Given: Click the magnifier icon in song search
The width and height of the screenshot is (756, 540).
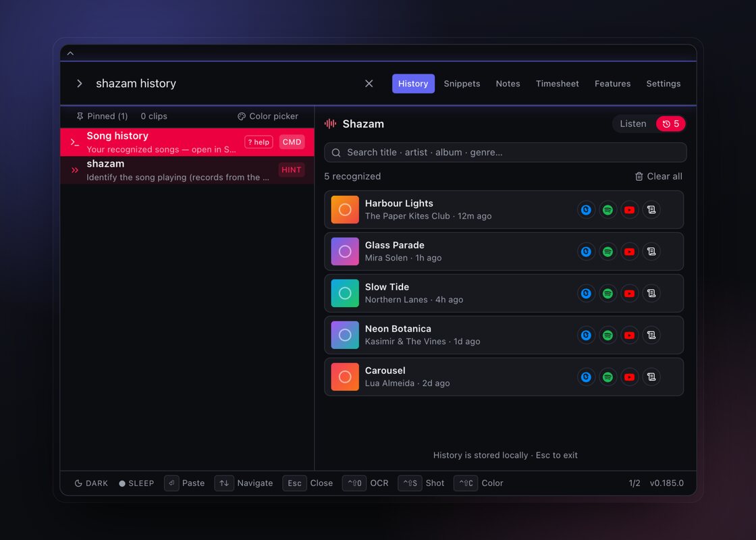Looking at the screenshot, I should click(337, 153).
